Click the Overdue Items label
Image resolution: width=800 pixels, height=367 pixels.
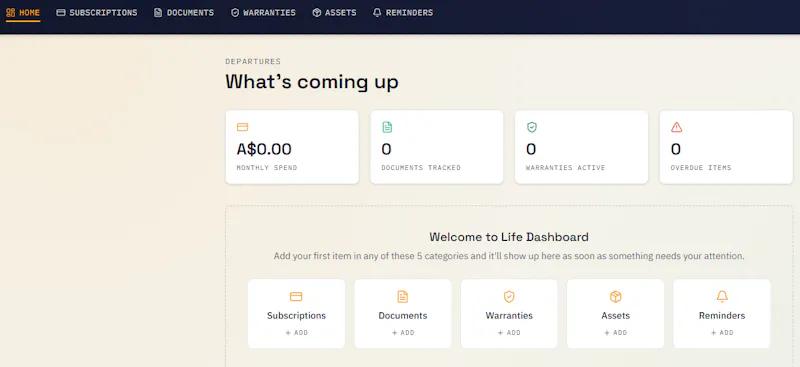(x=701, y=167)
